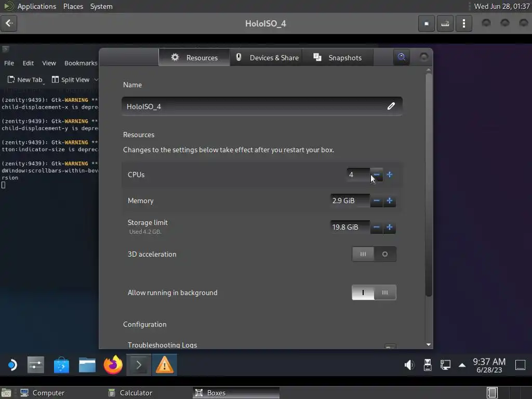Open the guest application launcher icon

[x=12, y=365]
